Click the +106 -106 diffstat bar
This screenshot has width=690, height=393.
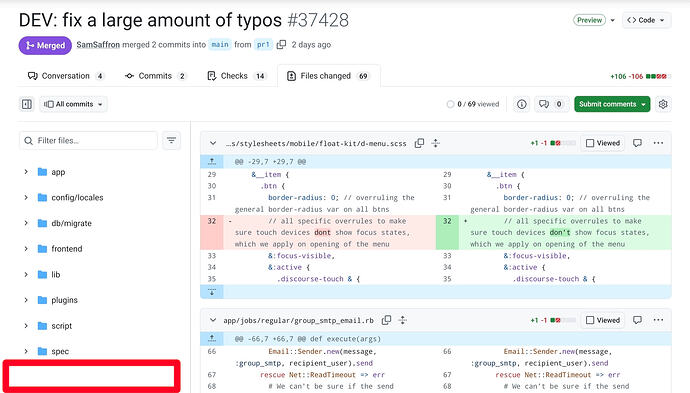[640, 77]
